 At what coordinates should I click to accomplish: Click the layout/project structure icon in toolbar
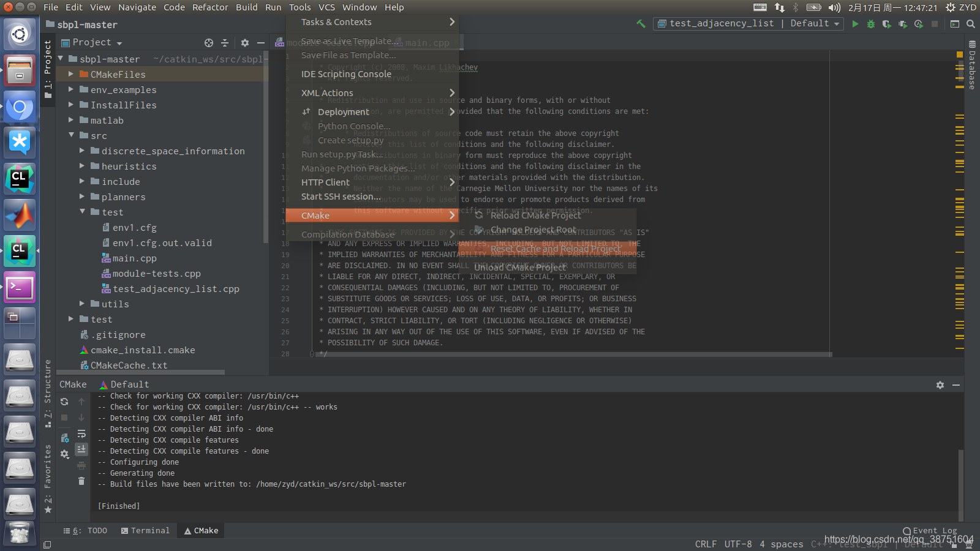pyautogui.click(x=954, y=24)
